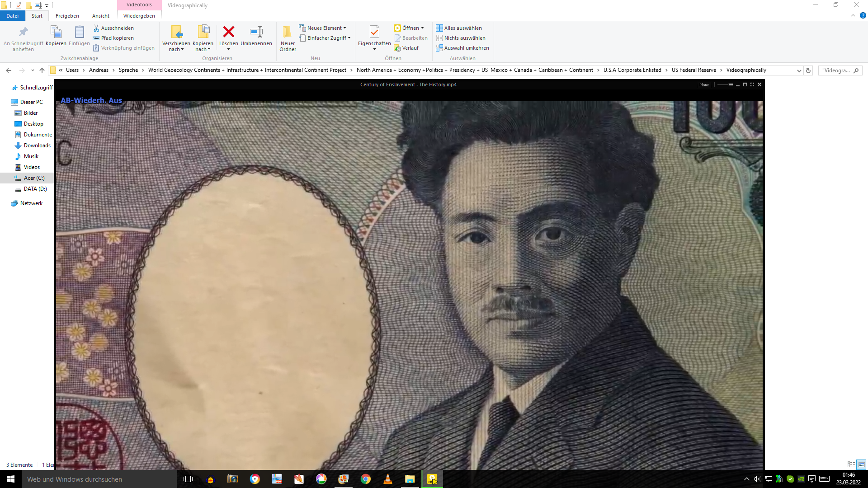Open Google Chrome from the taskbar

[x=365, y=479]
